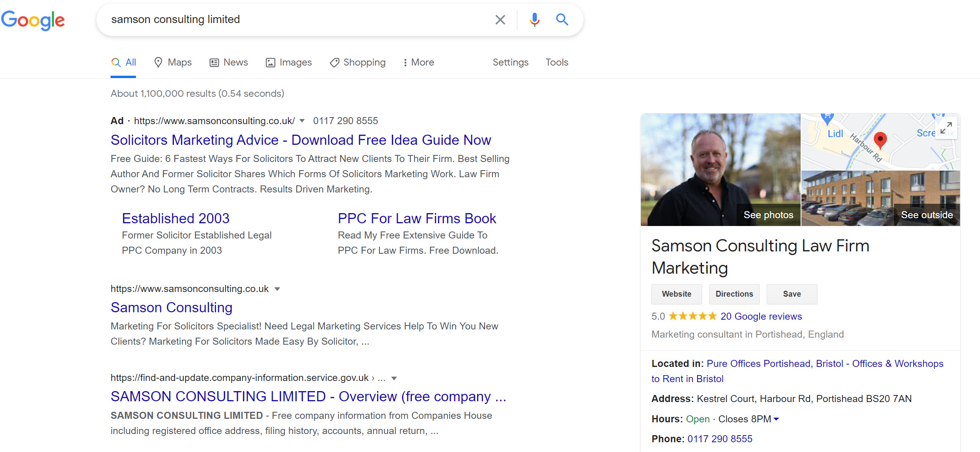Start voice search with microphone icon

535,20
